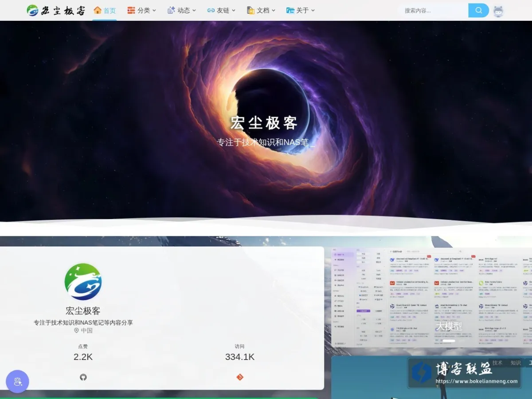Expand the 关于 dropdown chevron
Screen dimensions: 532x399
[313, 10]
